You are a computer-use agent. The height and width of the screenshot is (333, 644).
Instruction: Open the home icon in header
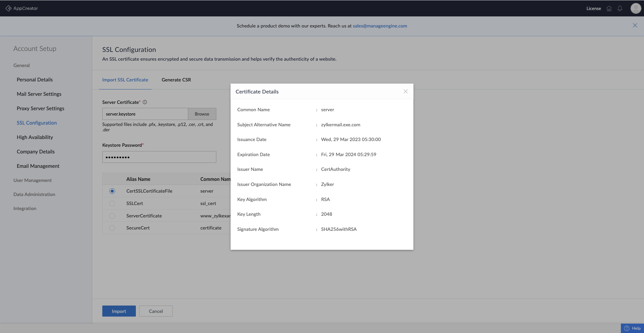tap(609, 9)
